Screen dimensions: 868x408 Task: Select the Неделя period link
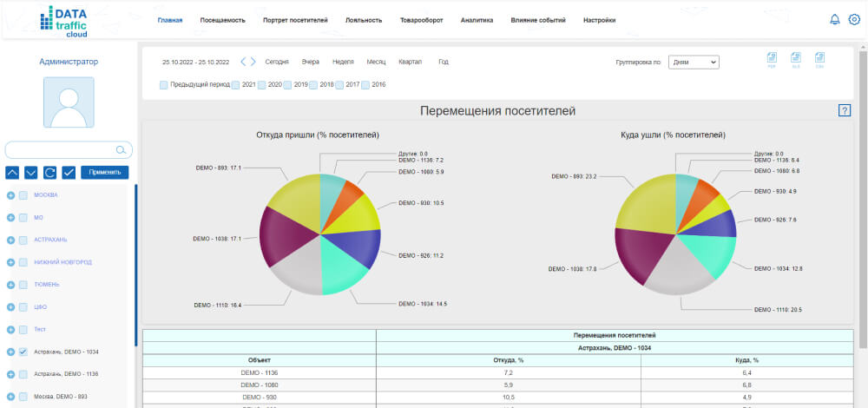(343, 62)
